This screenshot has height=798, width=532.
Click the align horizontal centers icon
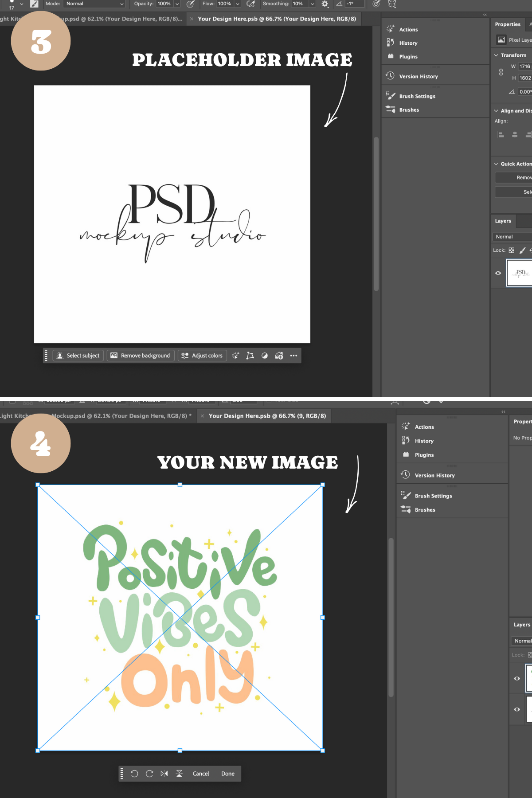[515, 135]
